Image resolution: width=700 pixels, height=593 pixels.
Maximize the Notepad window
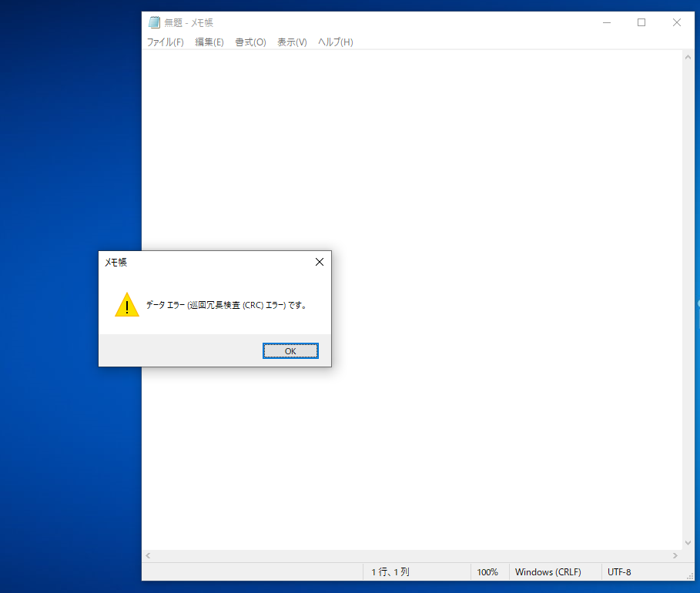coord(641,22)
